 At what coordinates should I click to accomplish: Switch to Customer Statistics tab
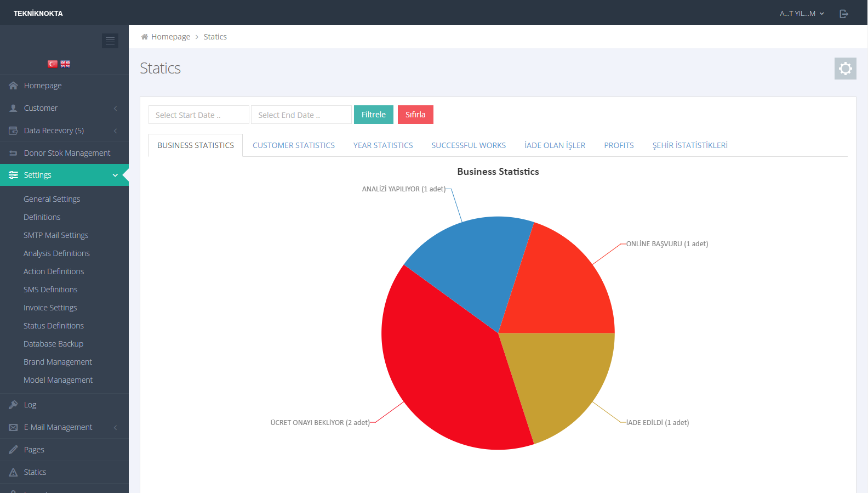(293, 145)
